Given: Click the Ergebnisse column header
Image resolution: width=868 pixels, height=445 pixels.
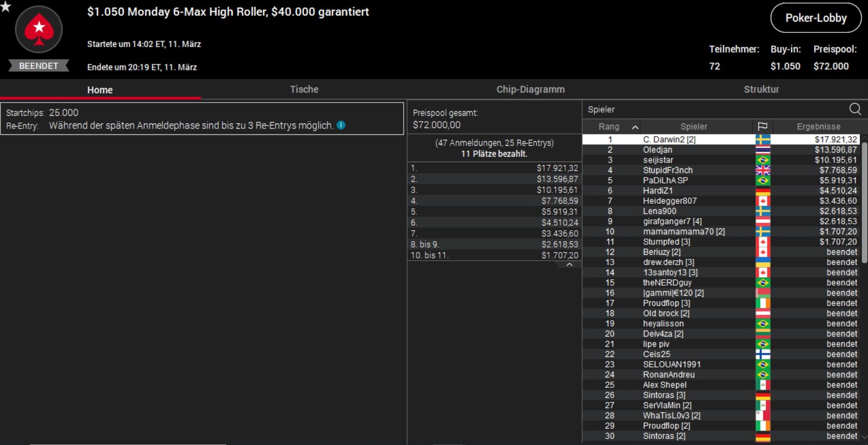Looking at the screenshot, I should [x=818, y=127].
